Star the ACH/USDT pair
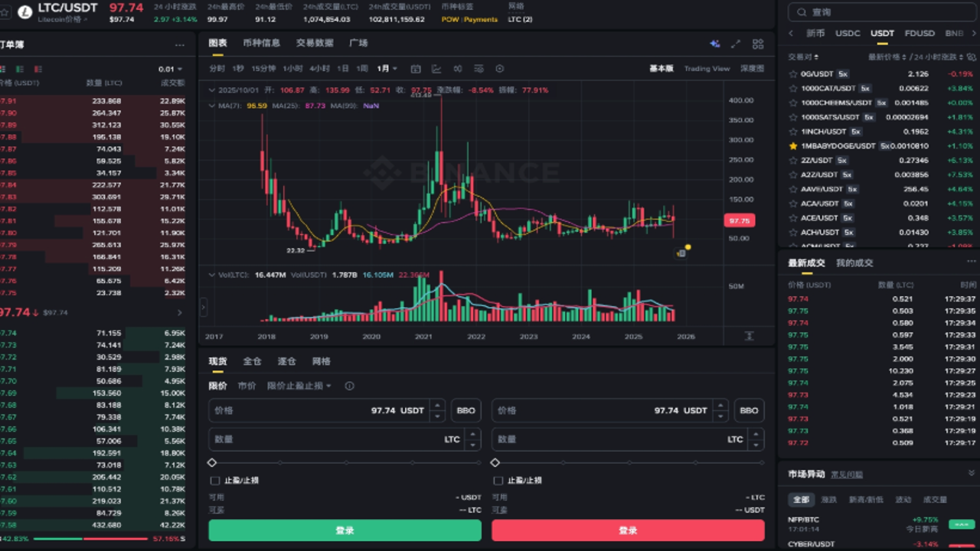 coord(793,233)
